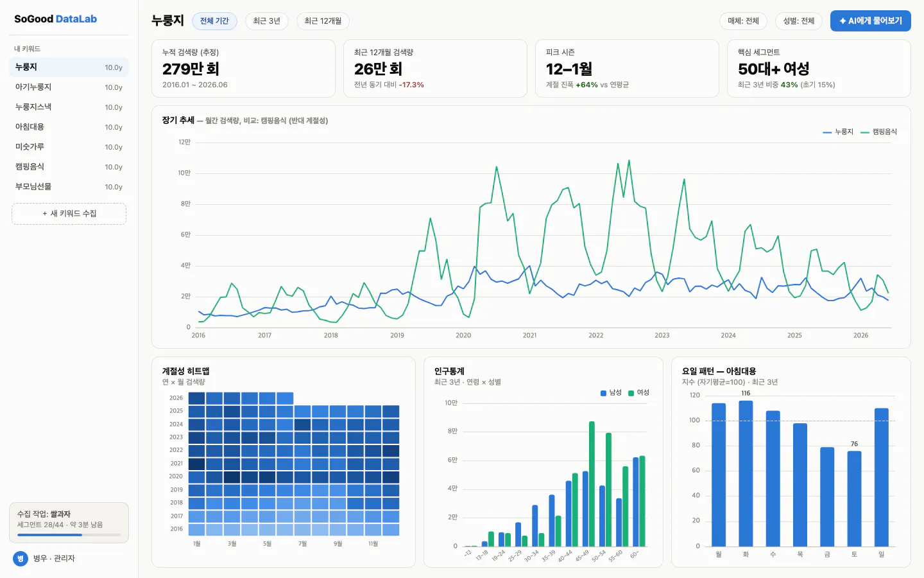Click the 45–49 age label on x-axis
Screen dimensions: 924x578
(x=582, y=556)
